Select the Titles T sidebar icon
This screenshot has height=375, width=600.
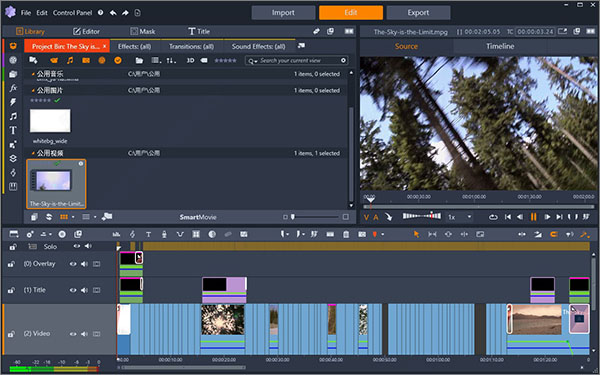(x=13, y=130)
